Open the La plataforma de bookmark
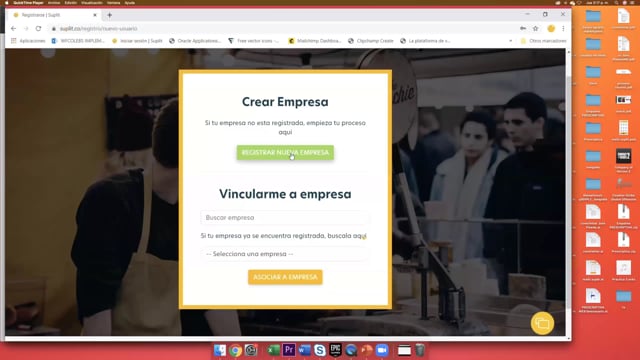Image resolution: width=640 pixels, height=360 pixels. 425,41
